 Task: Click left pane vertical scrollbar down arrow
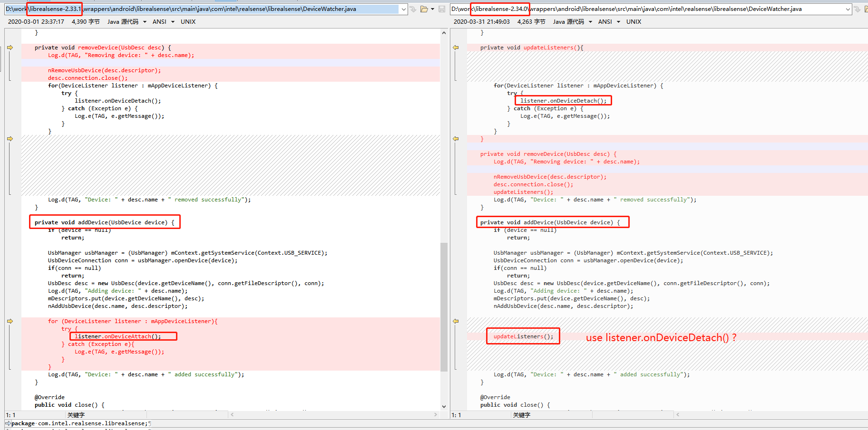tap(444, 407)
